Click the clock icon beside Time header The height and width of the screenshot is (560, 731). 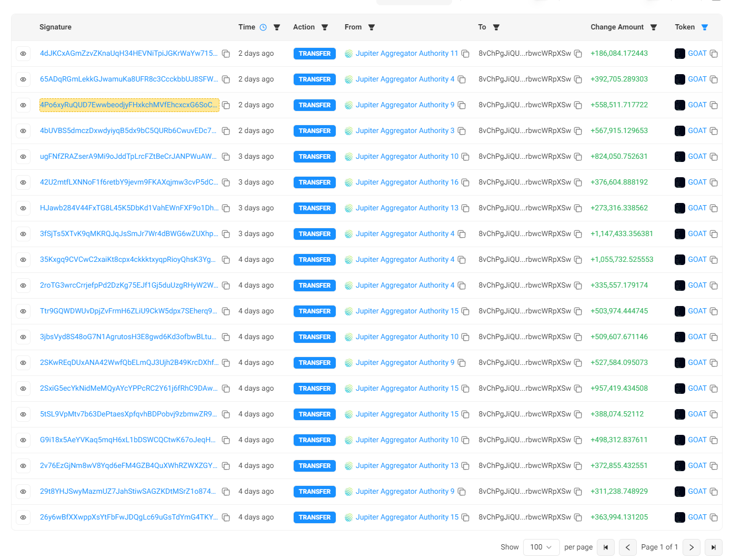[x=263, y=27]
